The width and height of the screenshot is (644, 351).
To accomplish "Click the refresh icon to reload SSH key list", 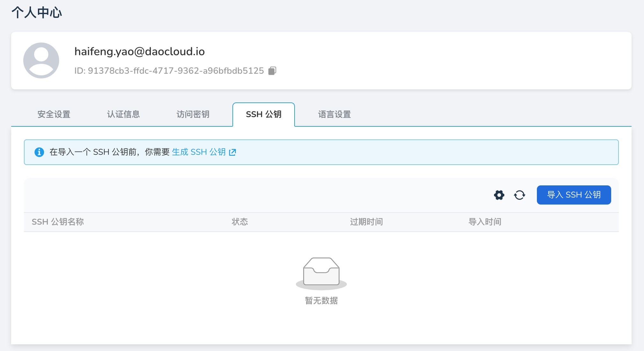I will click(520, 195).
